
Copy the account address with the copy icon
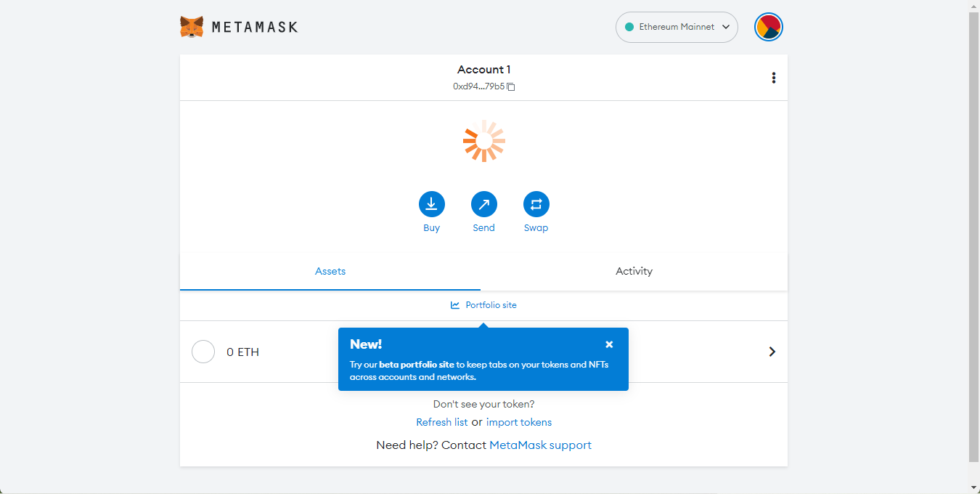(x=511, y=86)
